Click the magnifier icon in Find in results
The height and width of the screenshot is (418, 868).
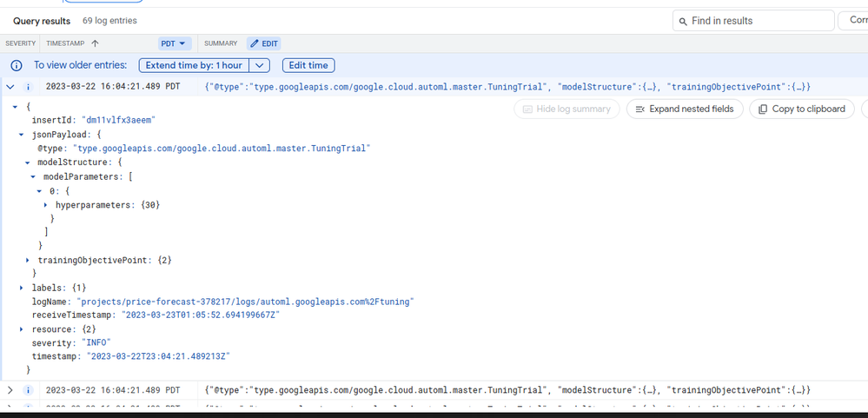pyautogui.click(x=683, y=22)
